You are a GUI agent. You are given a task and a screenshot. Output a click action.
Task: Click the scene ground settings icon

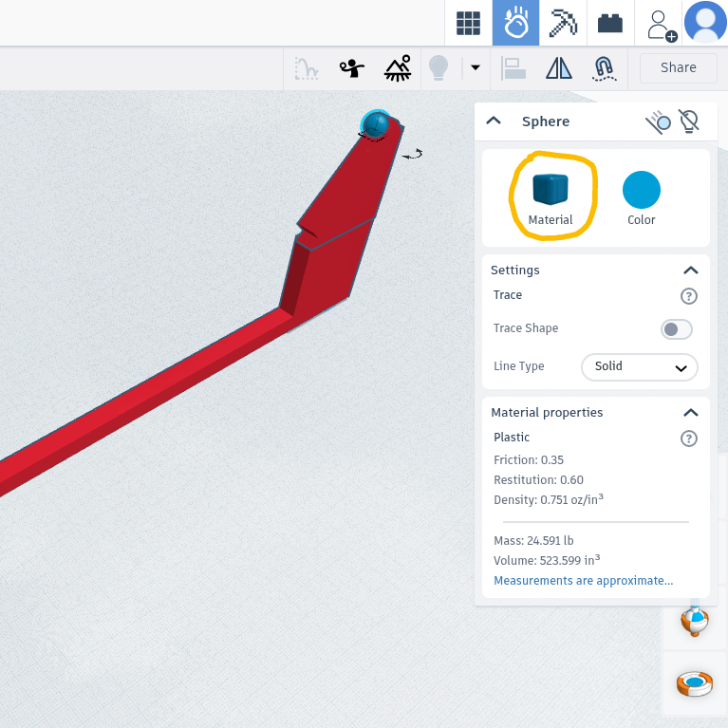coord(398,67)
